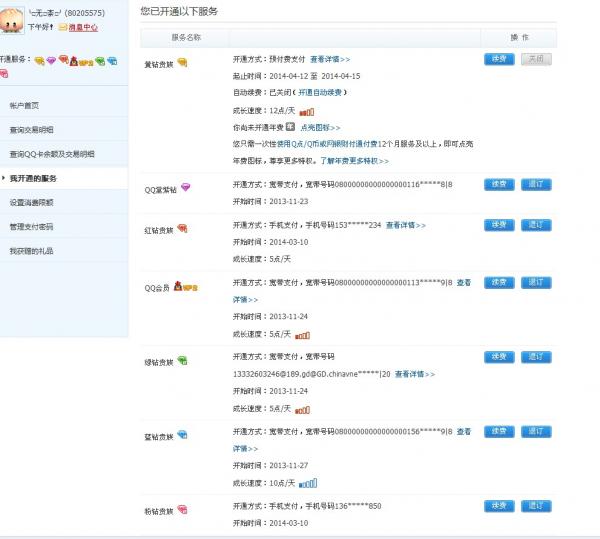Image resolution: width=600 pixels, height=539 pixels.
Task: Click the yellow diamond icon beside 黄钻贵族
Action: 183,63
